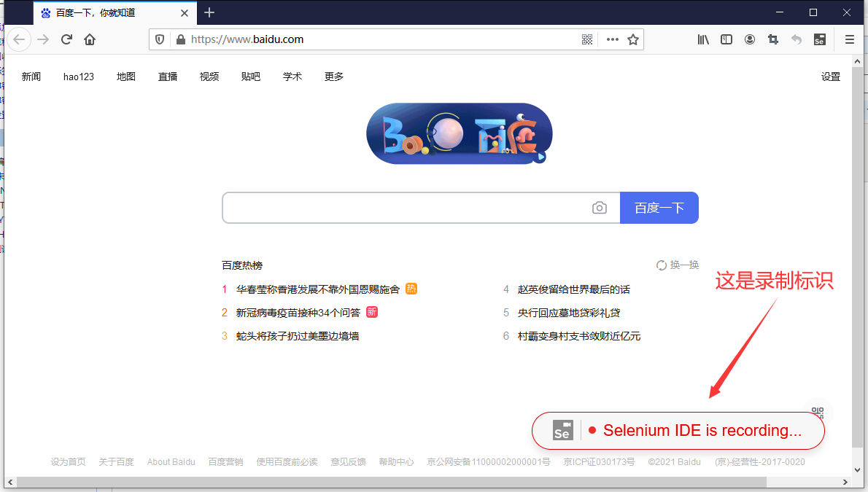
Task: Click the 百度一下 search button
Action: tap(659, 208)
